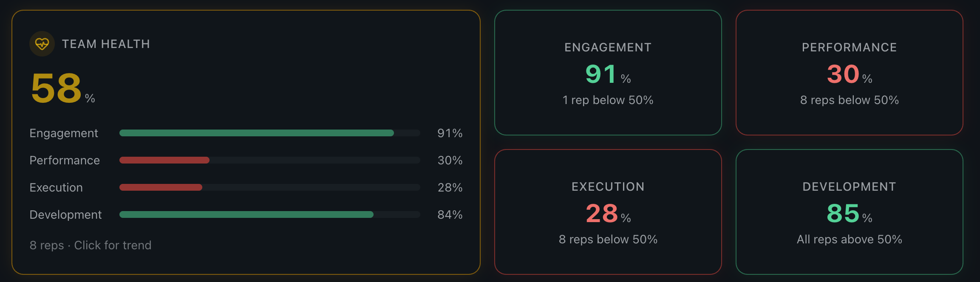Select the Development card showing 85%

pos(850,212)
